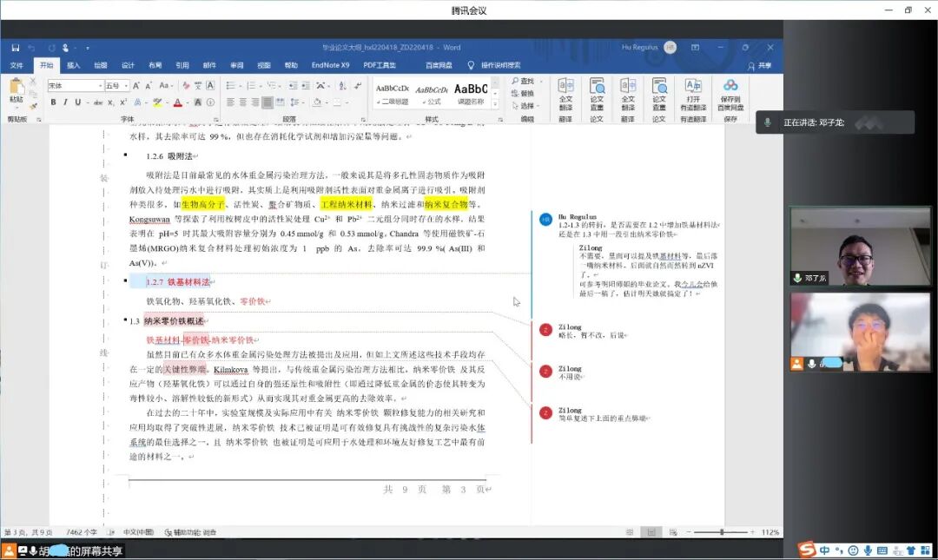
Task: Open the numbered list dropdown
Action: click(261, 86)
